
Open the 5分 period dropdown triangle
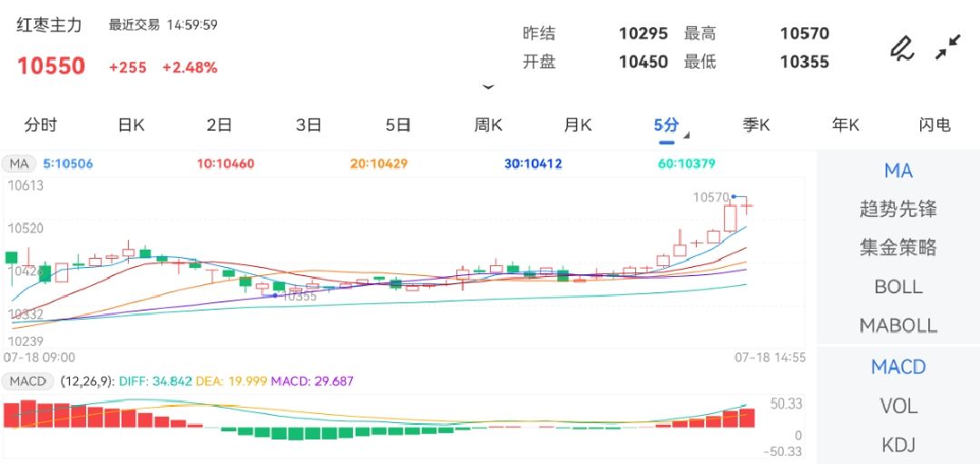coord(686,135)
